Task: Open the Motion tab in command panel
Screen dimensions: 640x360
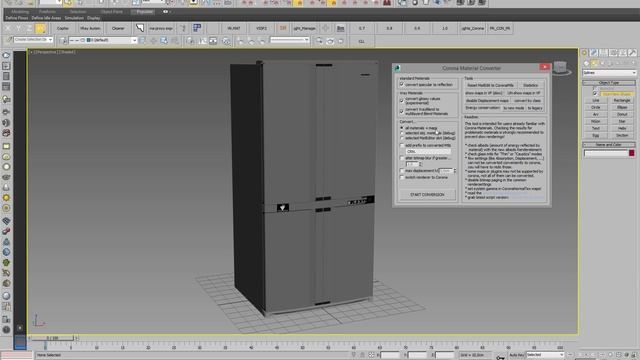Action: pos(613,53)
